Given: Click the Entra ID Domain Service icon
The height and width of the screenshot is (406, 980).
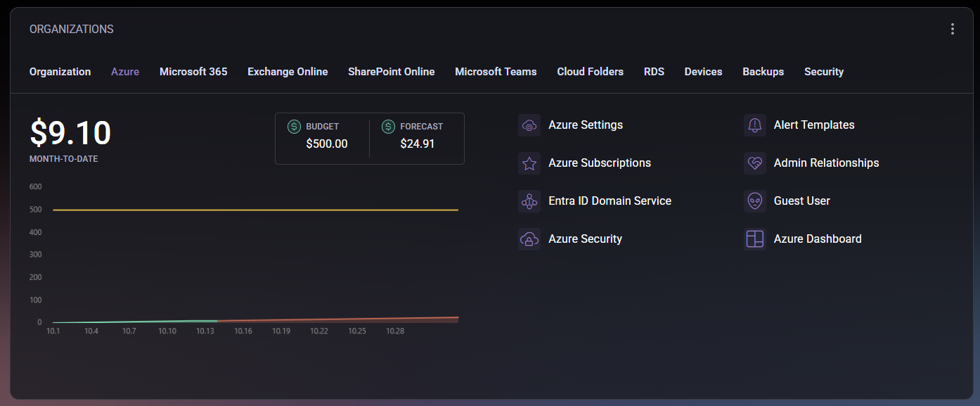Looking at the screenshot, I should [529, 201].
